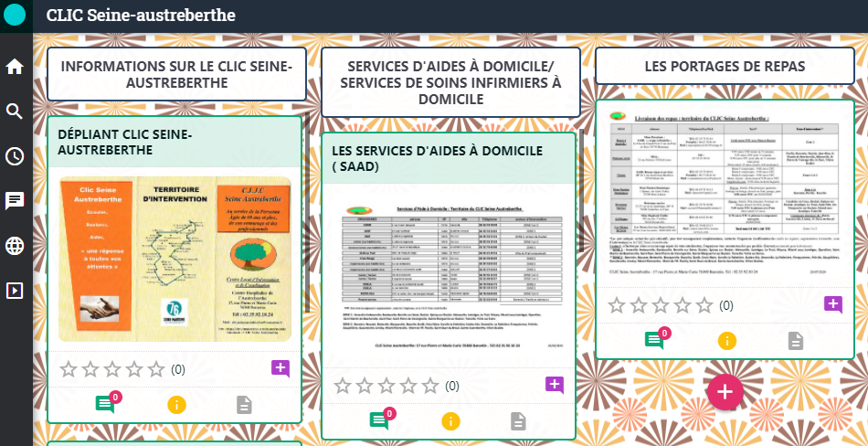Open comments on Dépliant CLIC Seine-Austreberthe card
This screenshot has width=868, height=446.
tap(105, 404)
